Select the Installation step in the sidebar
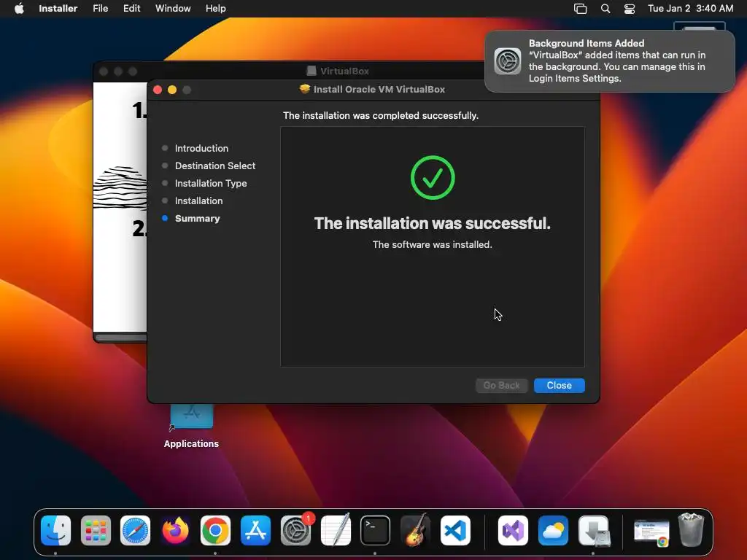 pyautogui.click(x=198, y=201)
